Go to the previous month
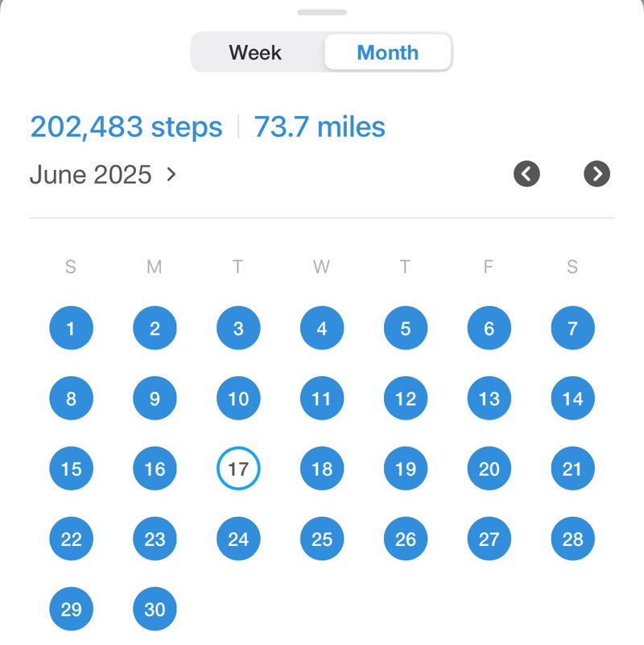 [x=526, y=174]
